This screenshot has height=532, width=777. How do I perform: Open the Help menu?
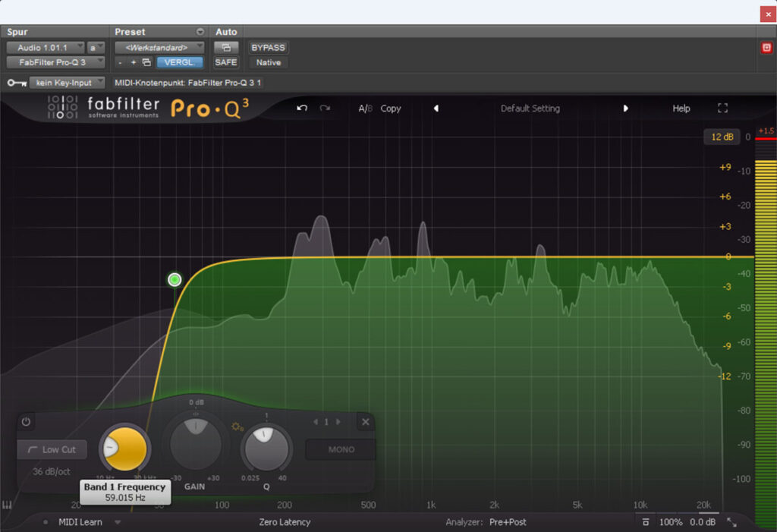[x=681, y=108]
